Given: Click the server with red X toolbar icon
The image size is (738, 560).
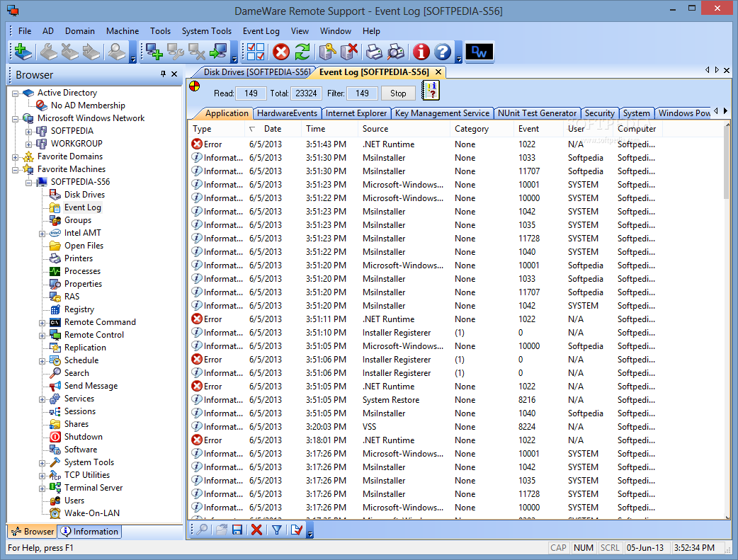Looking at the screenshot, I should tap(348, 52).
